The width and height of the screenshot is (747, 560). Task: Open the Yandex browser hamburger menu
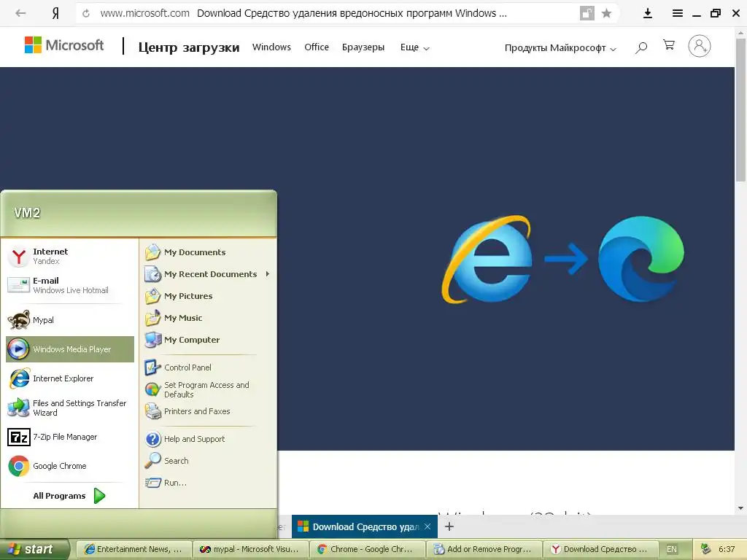[x=678, y=13]
